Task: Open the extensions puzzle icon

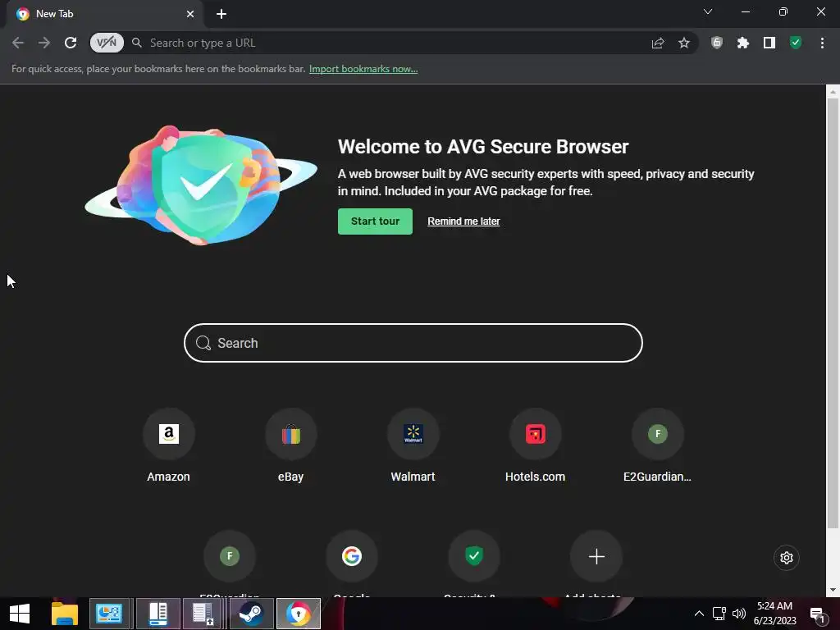Action: [x=743, y=43]
